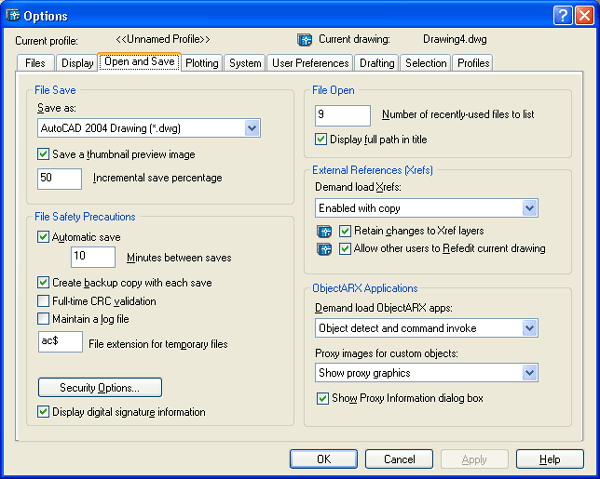Switch to the Drafting tab
600x479 pixels.
(377, 63)
